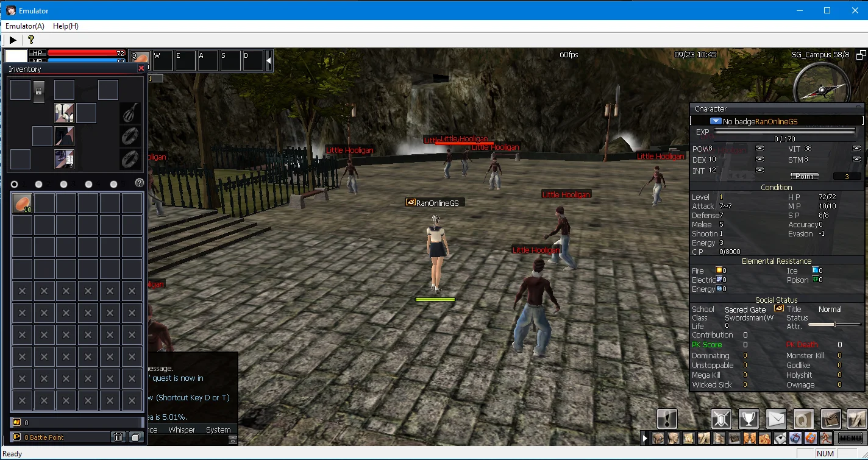Increase the DEX stat with its arrow
This screenshot has height=460, width=868.
759,159
